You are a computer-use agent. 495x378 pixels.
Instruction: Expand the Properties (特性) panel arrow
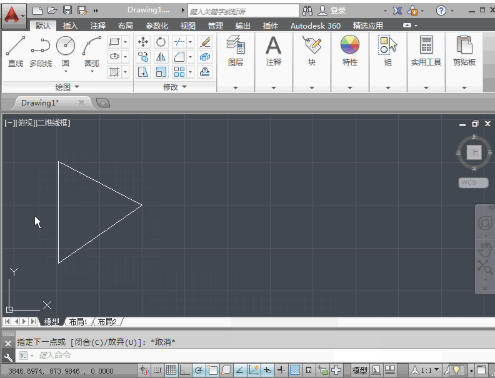point(350,88)
